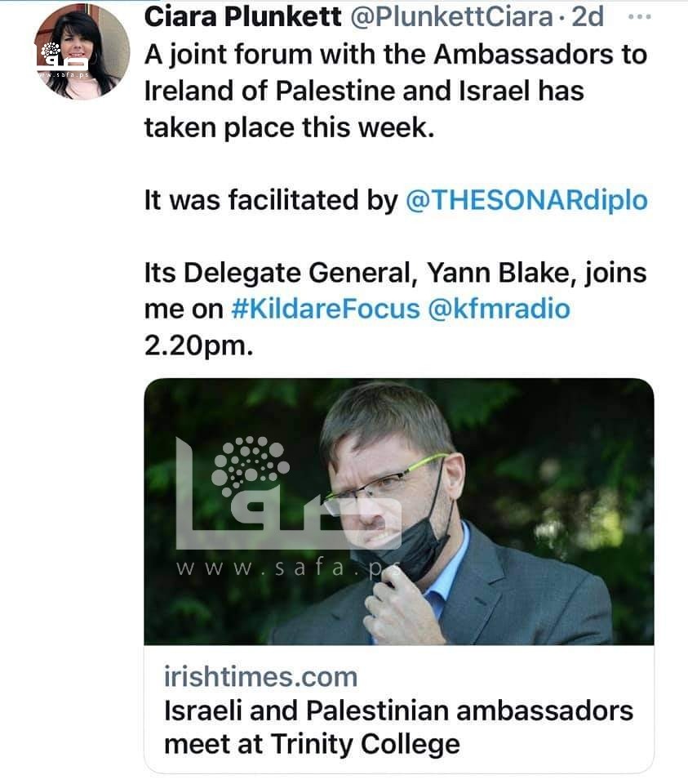Open the @kfmradio mention
Viewport: 688px width, 784px height.
(x=499, y=310)
